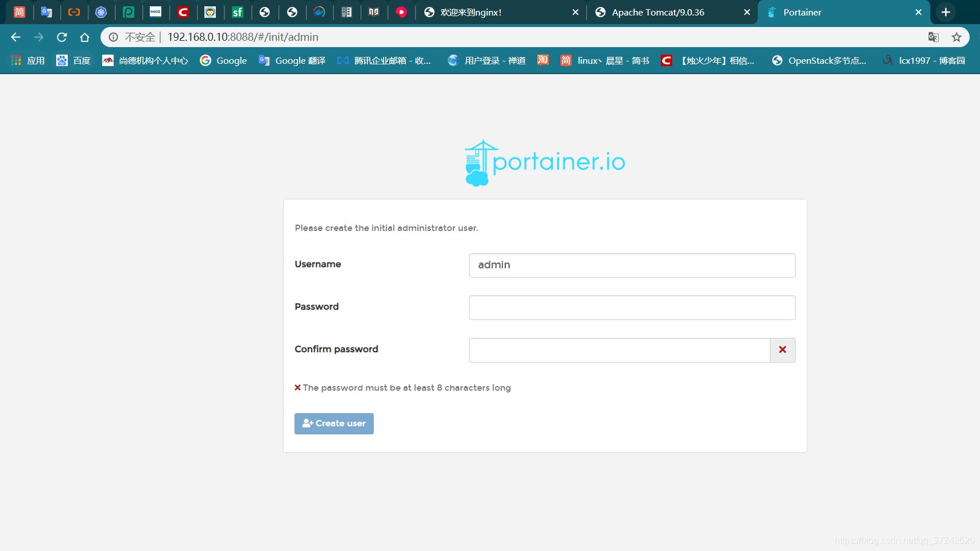Open the Google 翻译 bookmark

(x=292, y=60)
